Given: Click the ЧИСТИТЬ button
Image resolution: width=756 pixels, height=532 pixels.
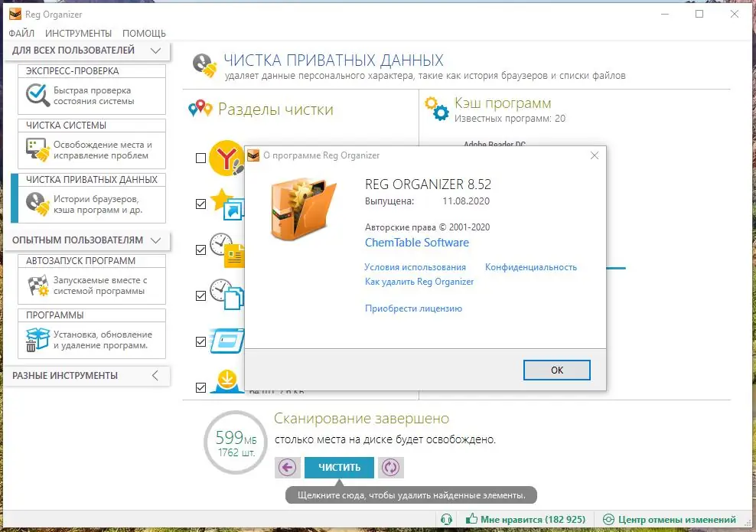Looking at the screenshot, I should pos(339,468).
